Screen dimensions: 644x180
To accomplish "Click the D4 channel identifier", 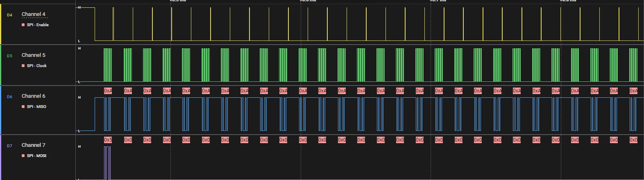I will pos(9,15).
